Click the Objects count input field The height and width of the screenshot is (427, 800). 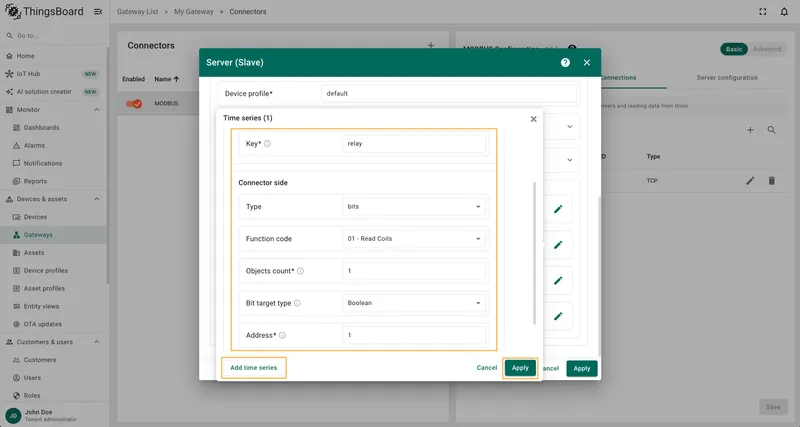[414, 271]
